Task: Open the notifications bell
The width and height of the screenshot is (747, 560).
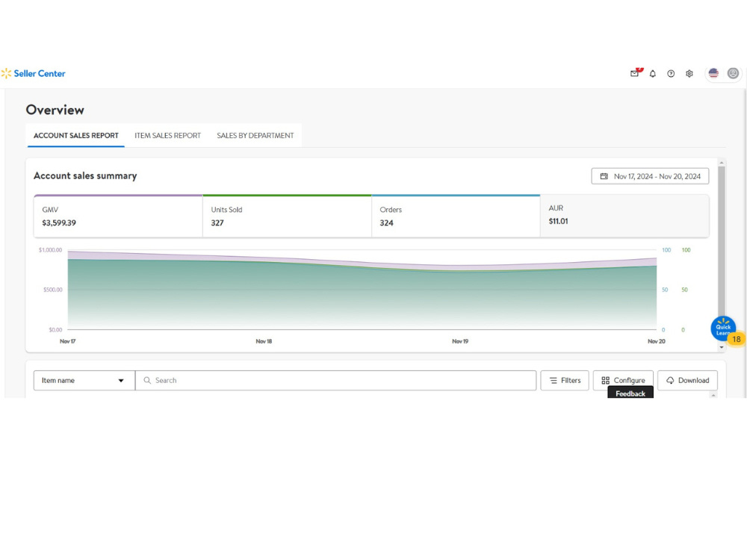Action: click(x=653, y=73)
